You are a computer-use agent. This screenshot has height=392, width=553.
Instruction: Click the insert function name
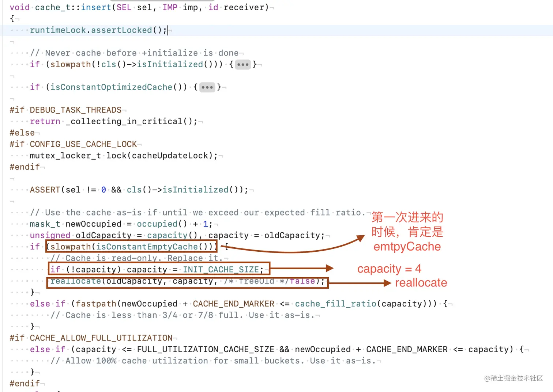96,7
